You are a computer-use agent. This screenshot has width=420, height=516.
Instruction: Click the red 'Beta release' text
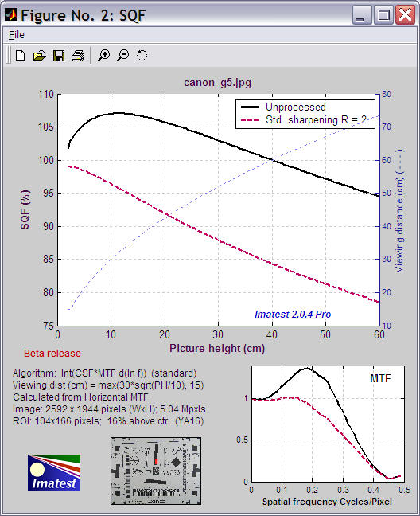[52, 354]
